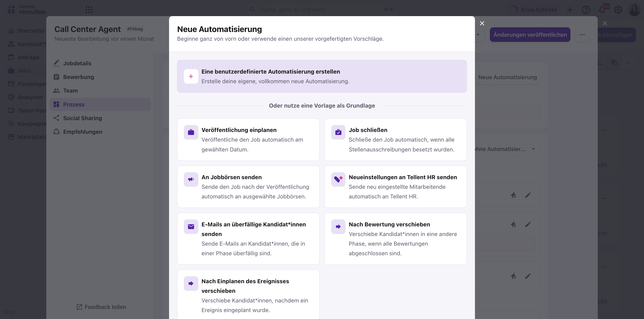Screen dimensions: 644x319
Task: Click the arrow icon of Nach Bewertung verschieben
Action: coord(338,226)
